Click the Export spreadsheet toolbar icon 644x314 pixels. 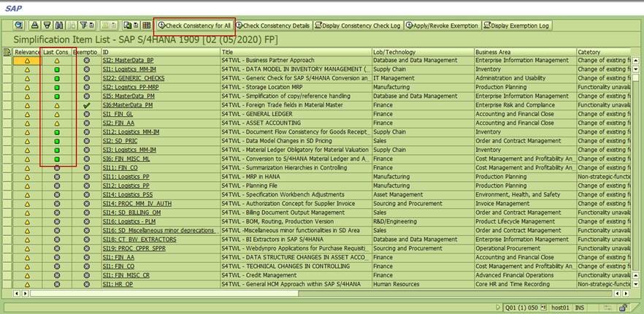pos(127,25)
